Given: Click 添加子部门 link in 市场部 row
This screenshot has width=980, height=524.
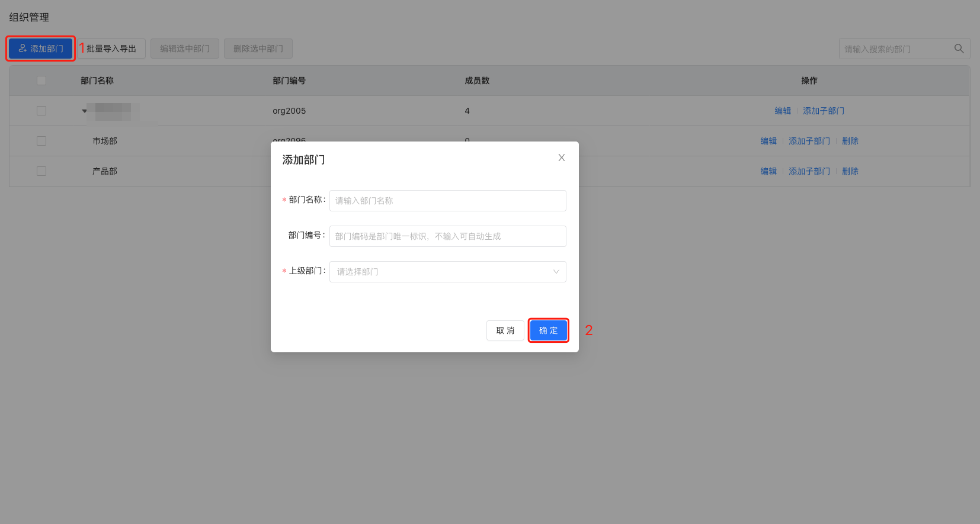Looking at the screenshot, I should pyautogui.click(x=809, y=141).
